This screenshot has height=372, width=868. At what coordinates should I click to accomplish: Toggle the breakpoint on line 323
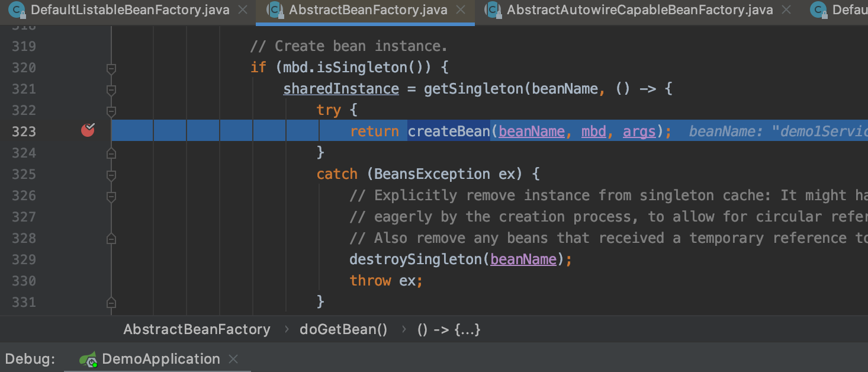pyautogui.click(x=88, y=131)
